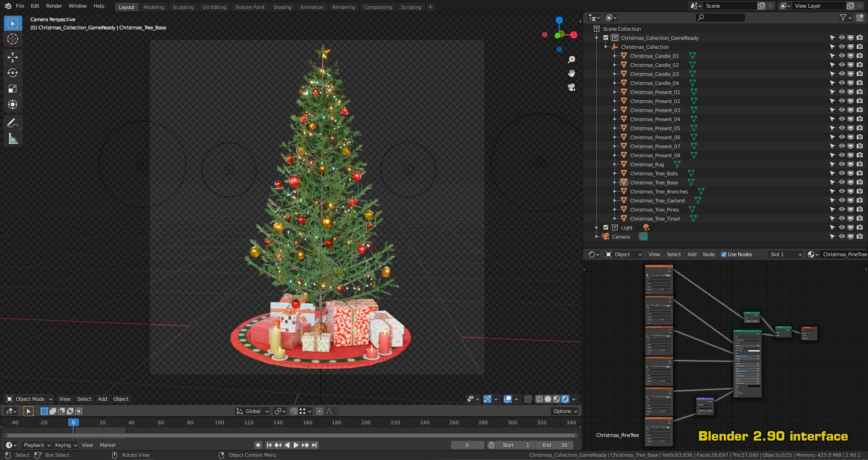Jump to the first frame
Viewport: 868px width, 460px height.
coord(269,445)
